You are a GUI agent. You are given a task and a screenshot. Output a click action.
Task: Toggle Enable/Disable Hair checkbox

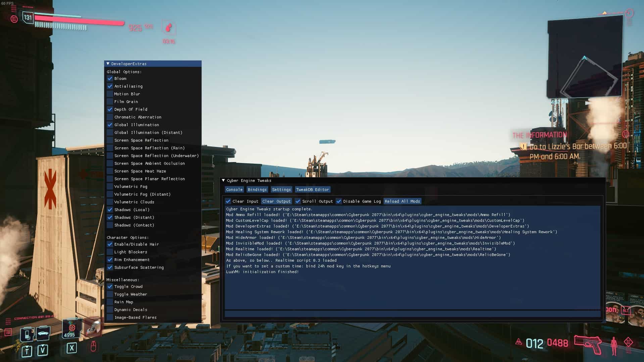coord(110,244)
